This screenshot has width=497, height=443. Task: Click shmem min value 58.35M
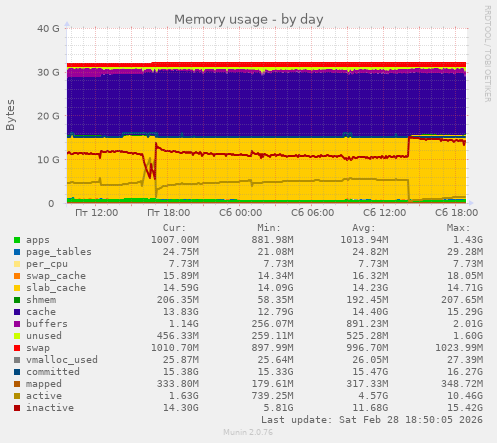[x=275, y=300]
